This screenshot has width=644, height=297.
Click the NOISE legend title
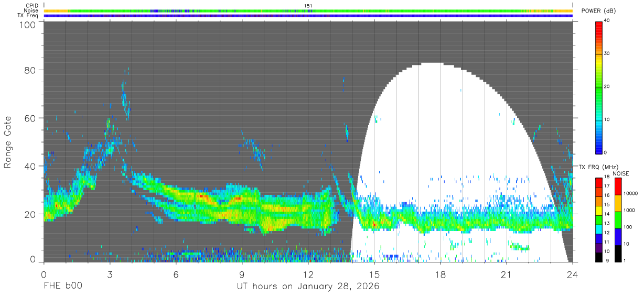point(621,173)
